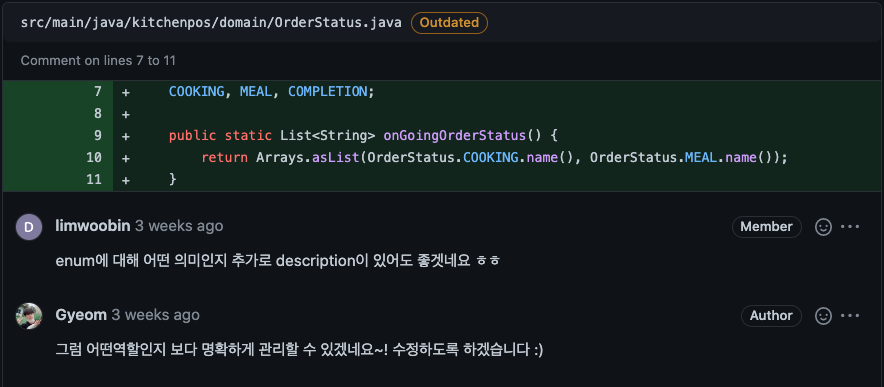Select line number 11 in diff
This screenshot has height=387, width=884.
(x=94, y=180)
